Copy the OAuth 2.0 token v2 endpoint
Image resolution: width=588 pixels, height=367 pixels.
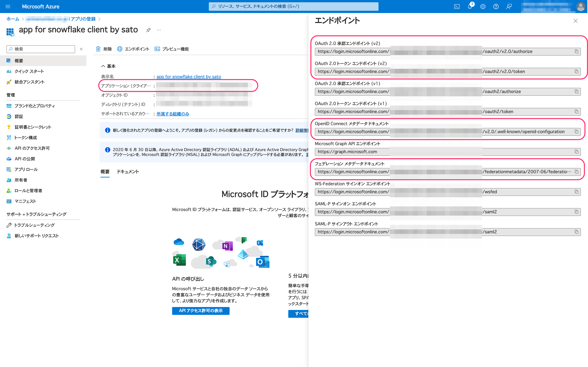coord(576,71)
